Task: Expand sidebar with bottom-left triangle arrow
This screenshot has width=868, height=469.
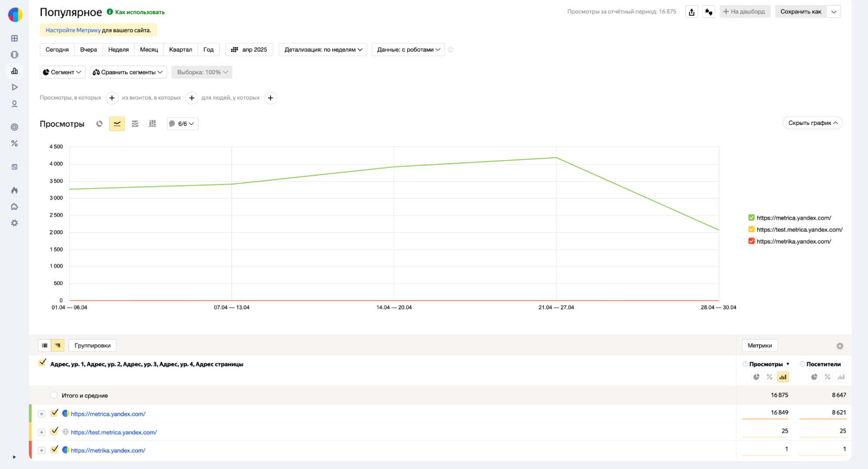Action: tap(14, 457)
